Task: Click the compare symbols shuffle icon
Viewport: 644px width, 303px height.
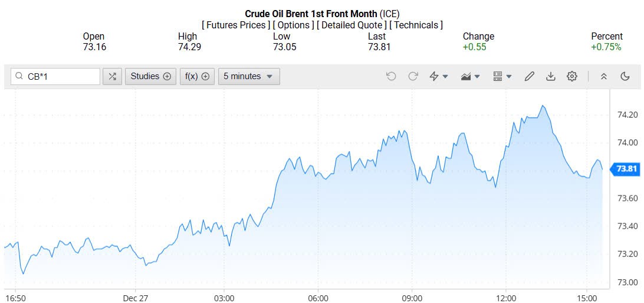Action: 112,76
